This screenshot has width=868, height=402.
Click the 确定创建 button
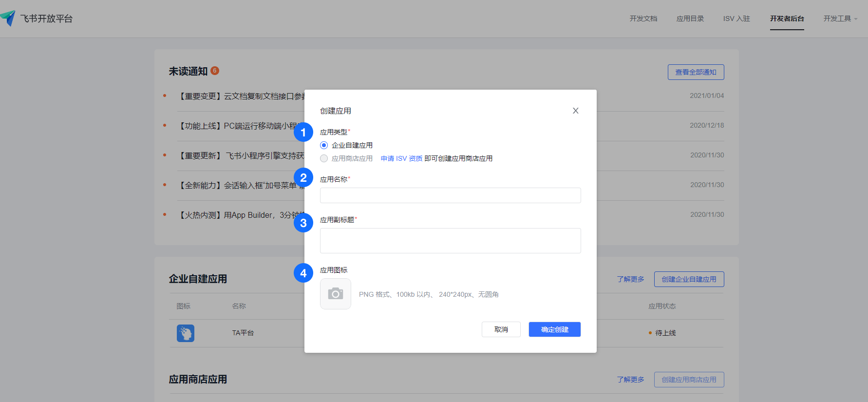[x=554, y=329]
